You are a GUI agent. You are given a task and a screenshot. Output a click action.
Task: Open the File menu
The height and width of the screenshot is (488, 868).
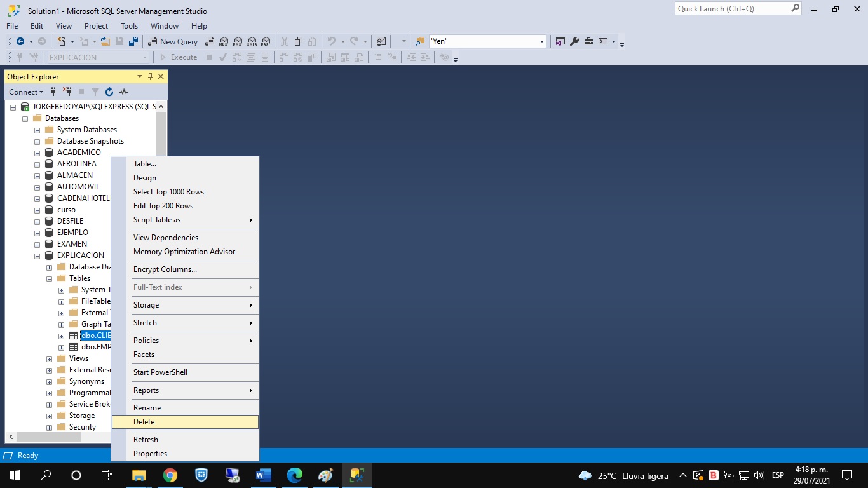click(x=12, y=26)
